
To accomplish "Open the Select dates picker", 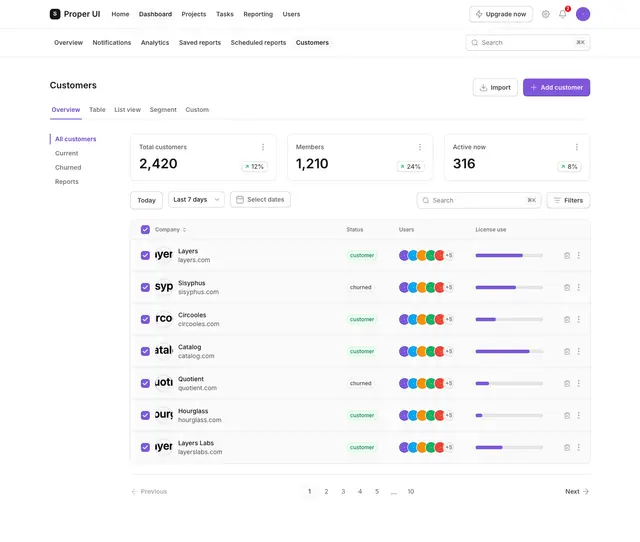I will coord(260,200).
